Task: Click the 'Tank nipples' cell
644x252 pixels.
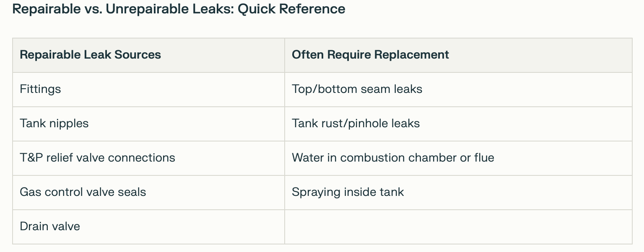Action: (x=54, y=123)
